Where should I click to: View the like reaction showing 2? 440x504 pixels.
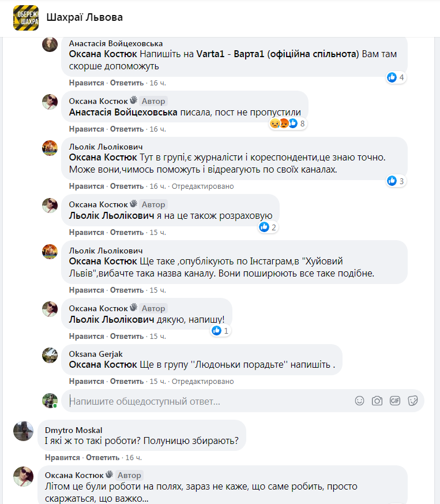[x=268, y=227]
